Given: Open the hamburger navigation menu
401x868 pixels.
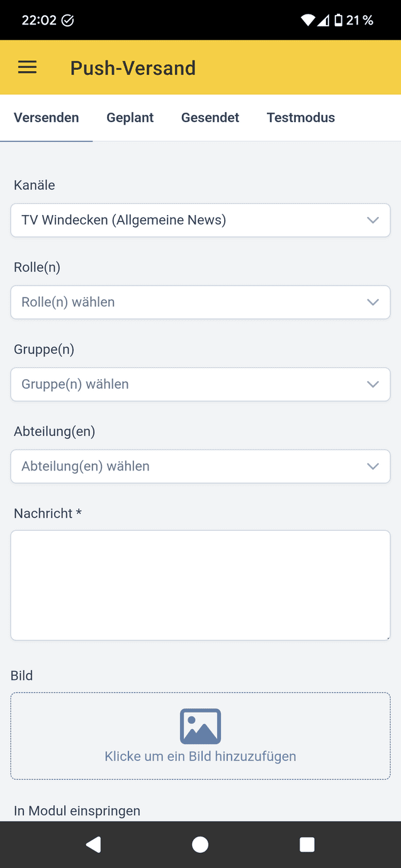Looking at the screenshot, I should pos(27,67).
